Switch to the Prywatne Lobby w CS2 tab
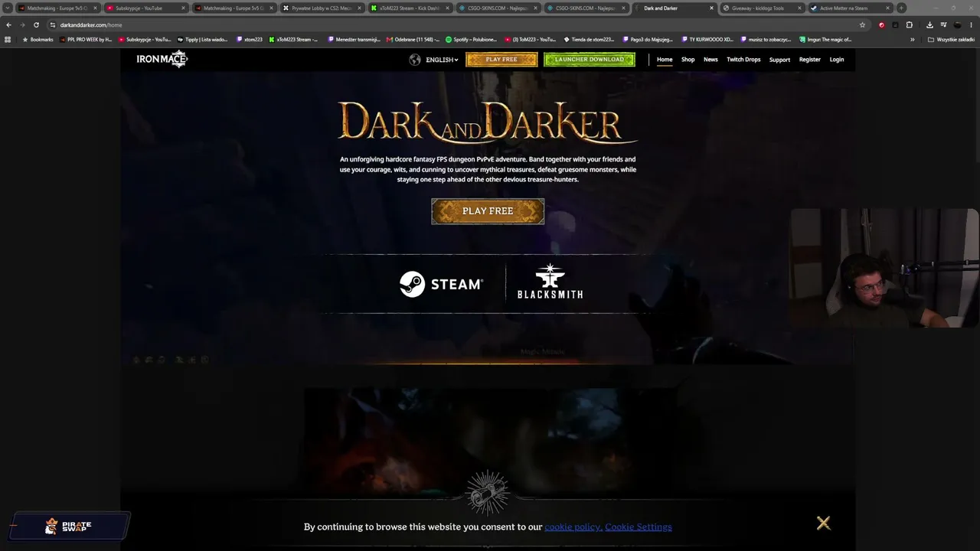 pyautogui.click(x=322, y=8)
